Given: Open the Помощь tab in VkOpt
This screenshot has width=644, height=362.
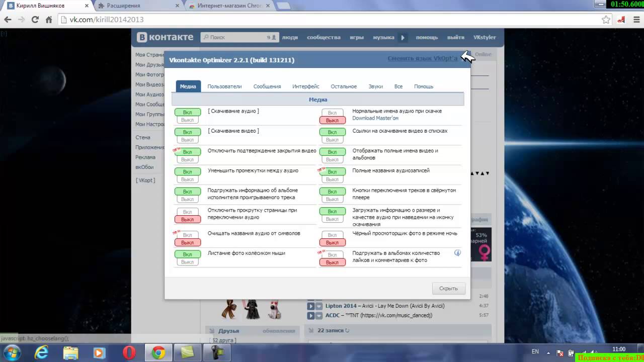Looking at the screenshot, I should point(424,86).
